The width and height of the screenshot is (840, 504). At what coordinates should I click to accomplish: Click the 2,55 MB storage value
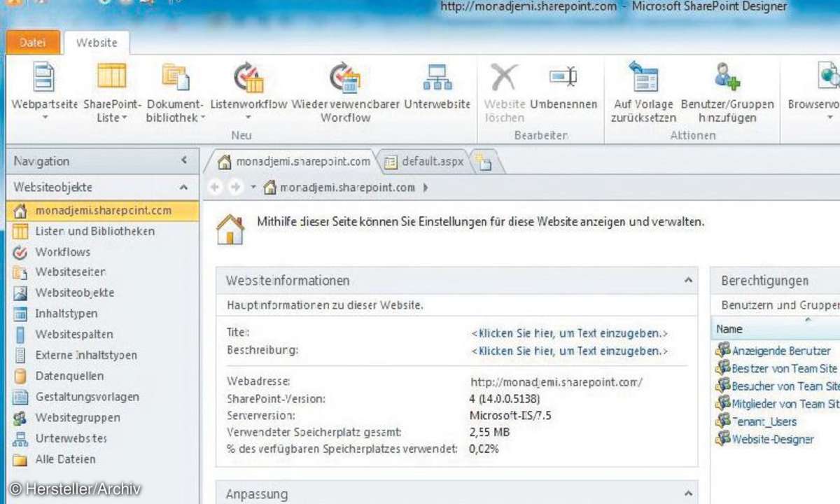click(x=489, y=433)
